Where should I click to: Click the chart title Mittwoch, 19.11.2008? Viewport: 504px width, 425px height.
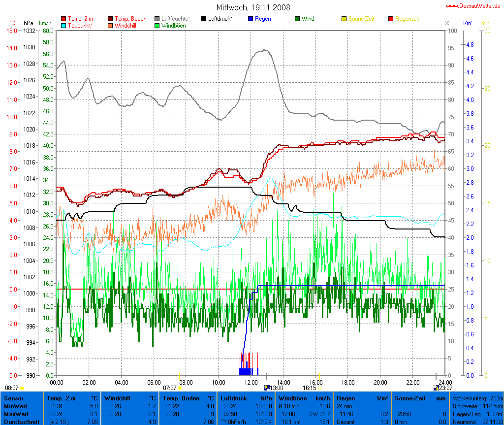click(x=253, y=7)
